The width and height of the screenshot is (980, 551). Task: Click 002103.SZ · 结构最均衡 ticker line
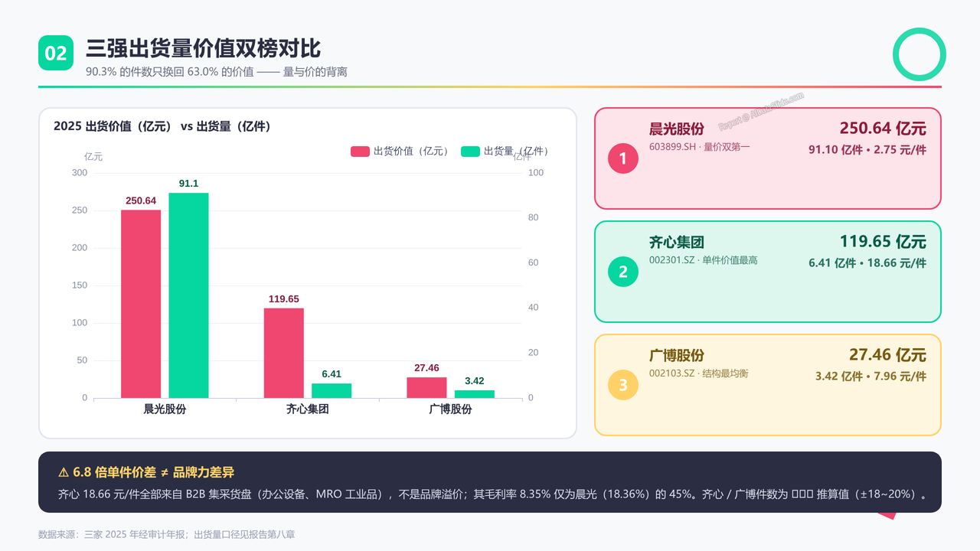[x=699, y=373]
